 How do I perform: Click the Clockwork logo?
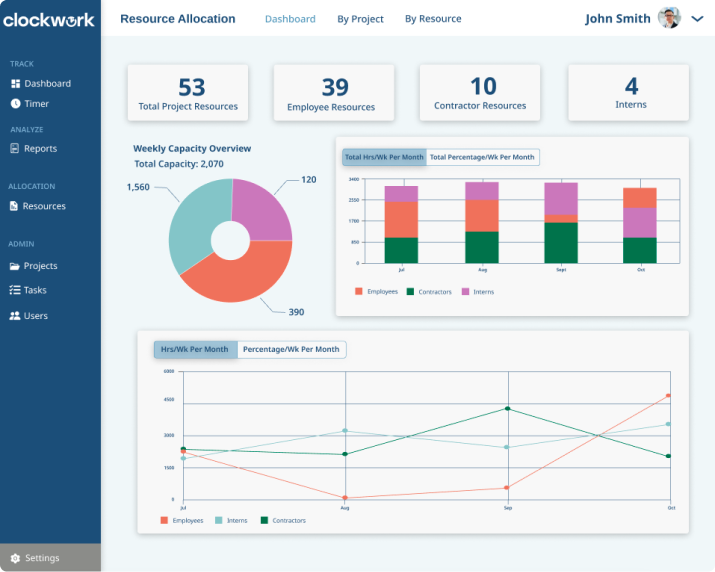tap(49, 20)
